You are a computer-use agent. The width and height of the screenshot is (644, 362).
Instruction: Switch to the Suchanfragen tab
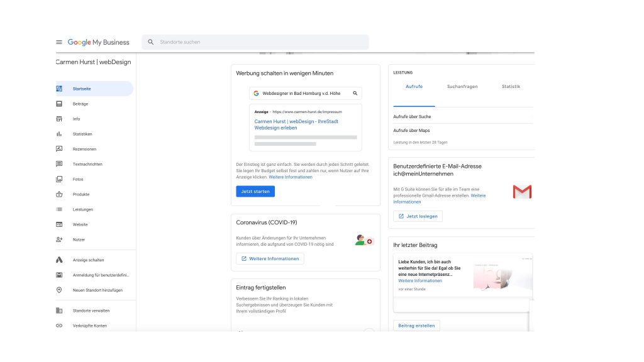point(462,87)
